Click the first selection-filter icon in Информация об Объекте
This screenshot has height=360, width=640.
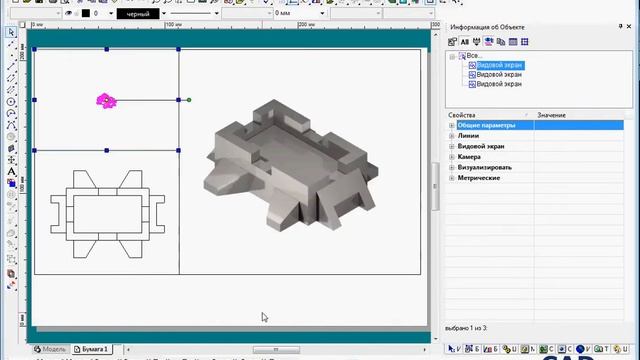pos(452,42)
